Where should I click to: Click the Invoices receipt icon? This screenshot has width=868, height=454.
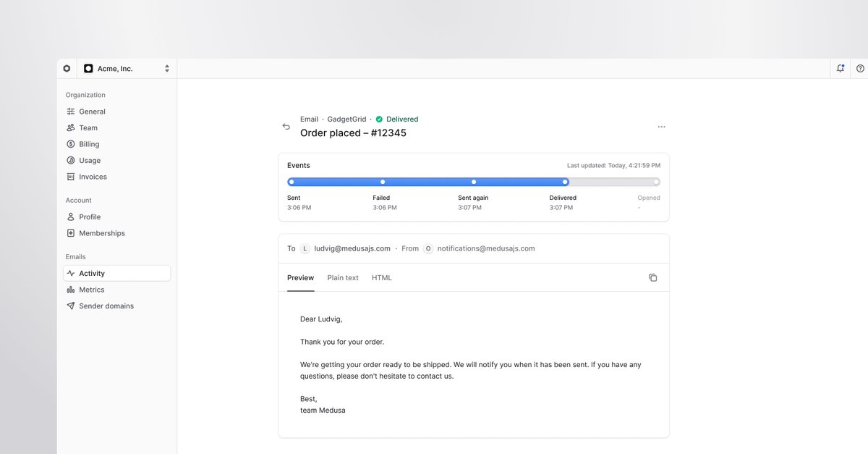71,177
